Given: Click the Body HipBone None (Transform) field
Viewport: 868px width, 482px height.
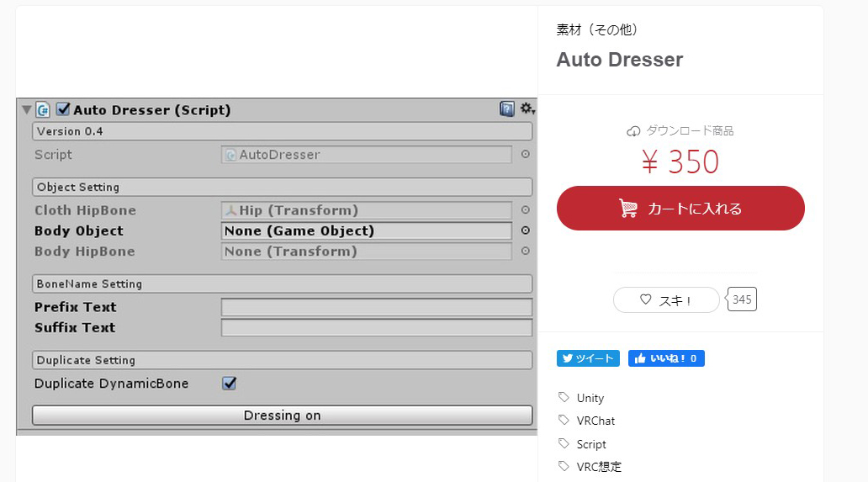Looking at the screenshot, I should coord(367,252).
